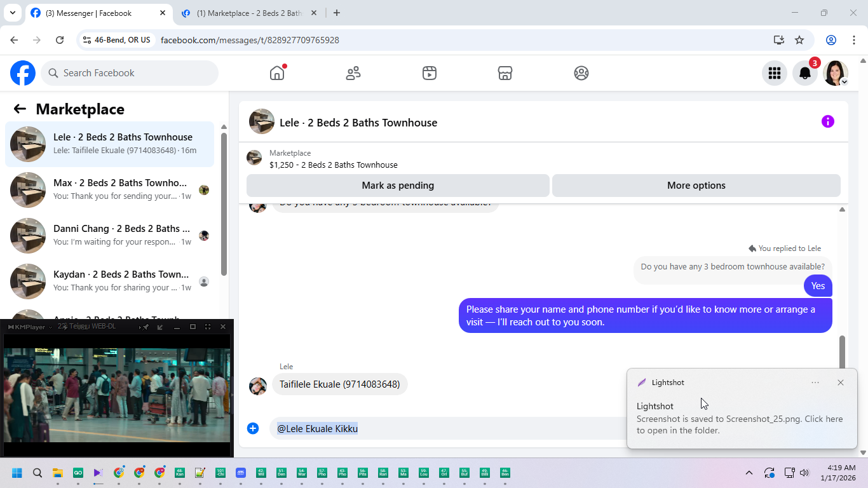The width and height of the screenshot is (868, 488).
Task: Open more actions plus icon beside message box
Action: [x=253, y=428]
